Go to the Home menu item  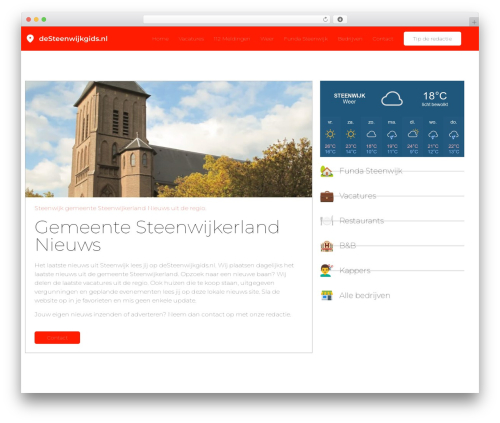click(160, 39)
